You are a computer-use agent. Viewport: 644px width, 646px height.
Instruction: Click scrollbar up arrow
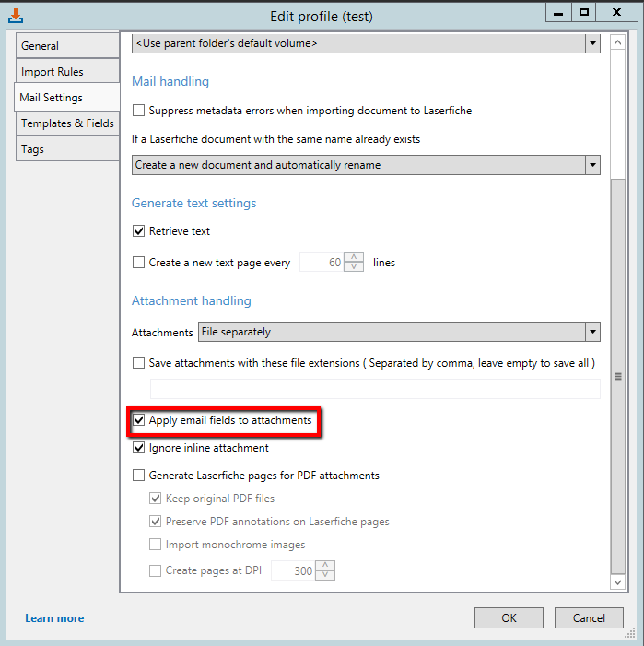[617, 42]
